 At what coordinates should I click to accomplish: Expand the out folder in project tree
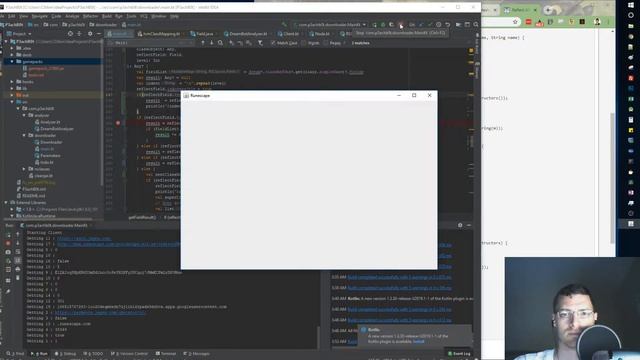tap(12, 95)
